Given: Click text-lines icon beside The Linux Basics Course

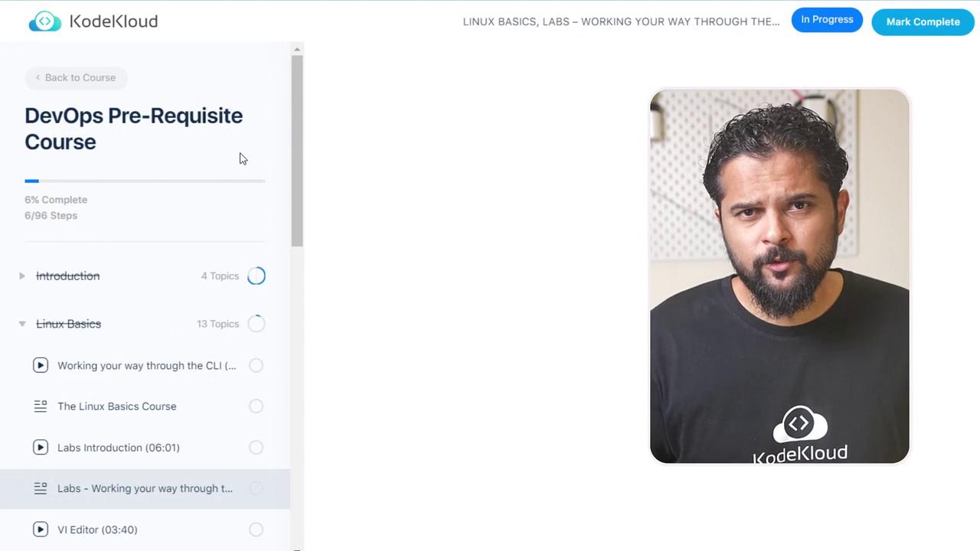Looking at the screenshot, I should pos(41,406).
